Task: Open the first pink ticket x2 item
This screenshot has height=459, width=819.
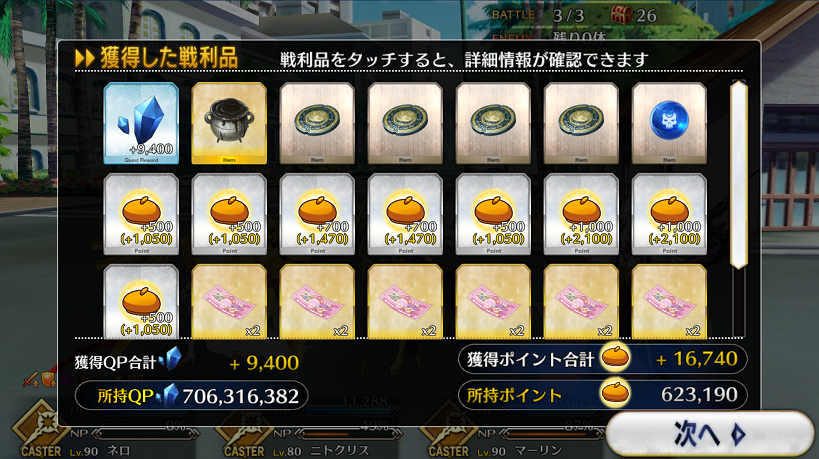Action: [x=229, y=301]
